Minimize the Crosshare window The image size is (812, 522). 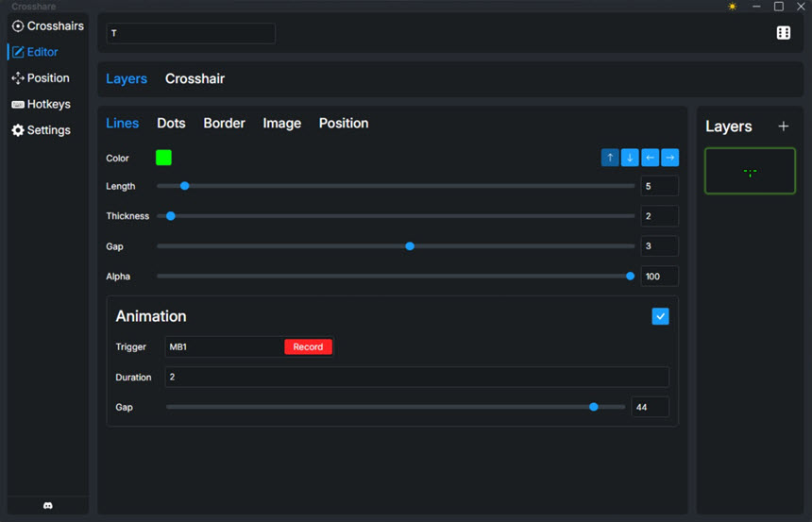coord(756,7)
